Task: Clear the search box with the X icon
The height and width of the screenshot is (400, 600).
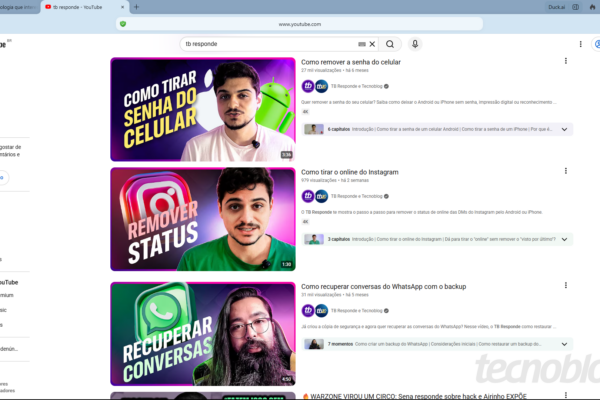Action: point(372,44)
